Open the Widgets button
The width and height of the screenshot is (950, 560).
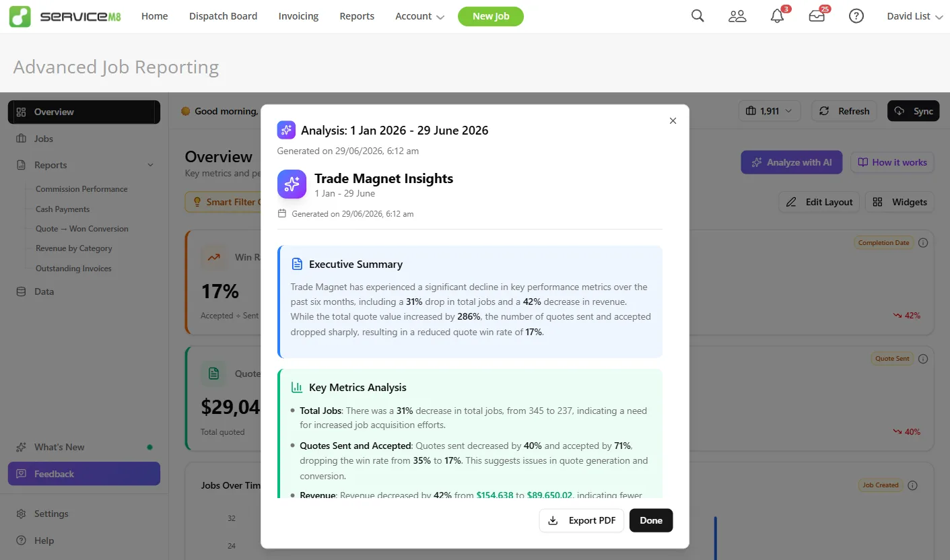pos(900,202)
